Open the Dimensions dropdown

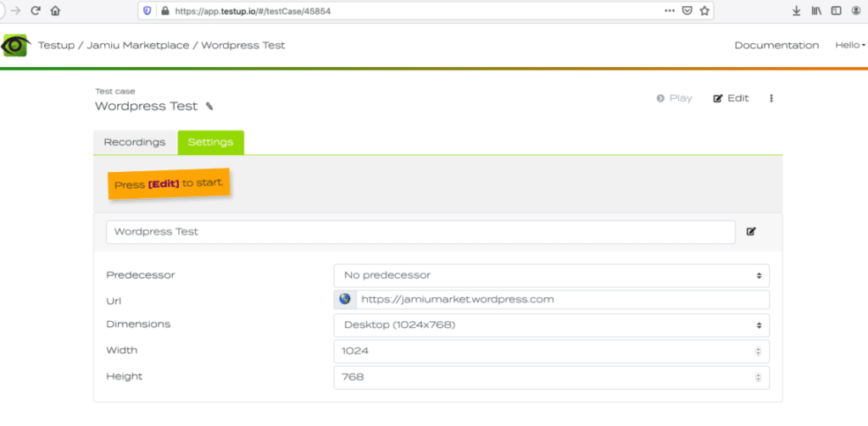click(551, 325)
